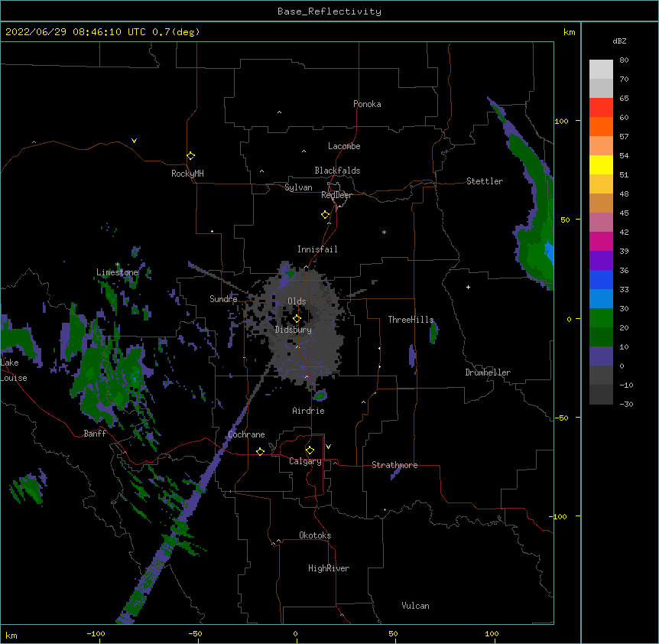Screen dimensions: 659x644
Task: Click the yellow diamond marker south of RedDeer
Action: [325, 215]
